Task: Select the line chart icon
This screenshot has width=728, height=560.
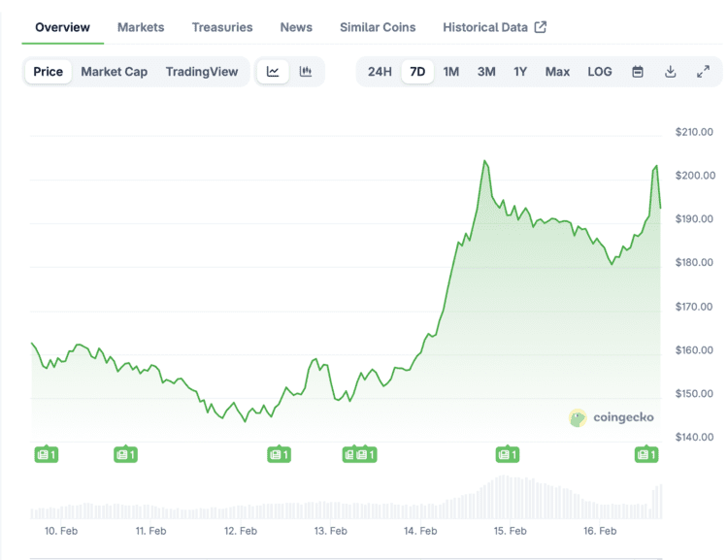Action: pyautogui.click(x=273, y=72)
